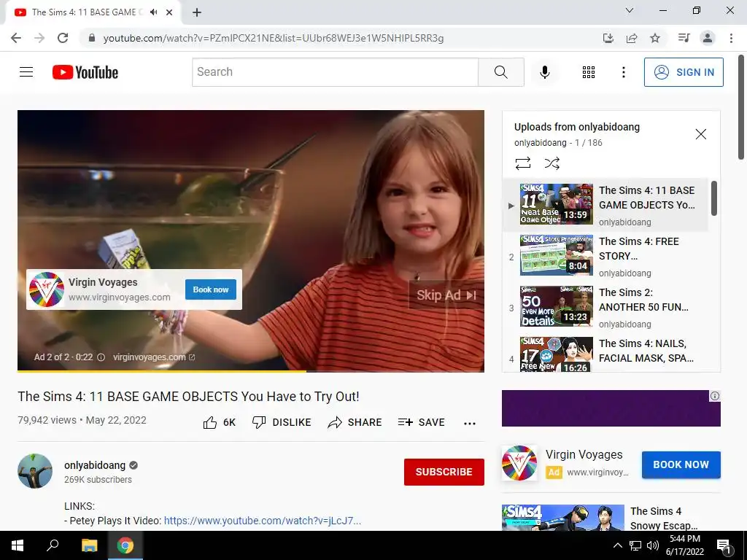Click the page vertical scrollbar
Screen dimensions: 747x560
(741, 108)
